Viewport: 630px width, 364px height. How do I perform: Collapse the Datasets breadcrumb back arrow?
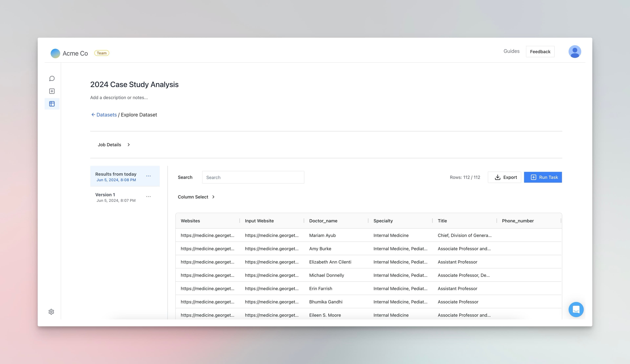click(x=93, y=114)
